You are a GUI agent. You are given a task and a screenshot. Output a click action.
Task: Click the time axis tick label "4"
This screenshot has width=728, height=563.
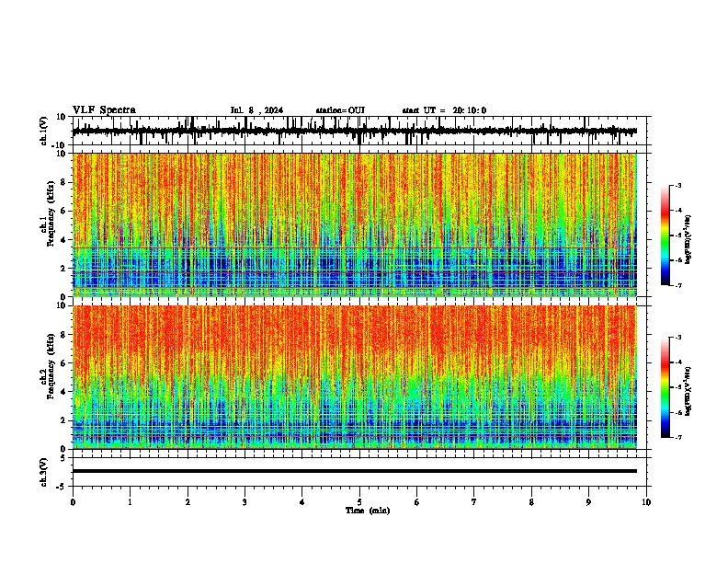302,502
